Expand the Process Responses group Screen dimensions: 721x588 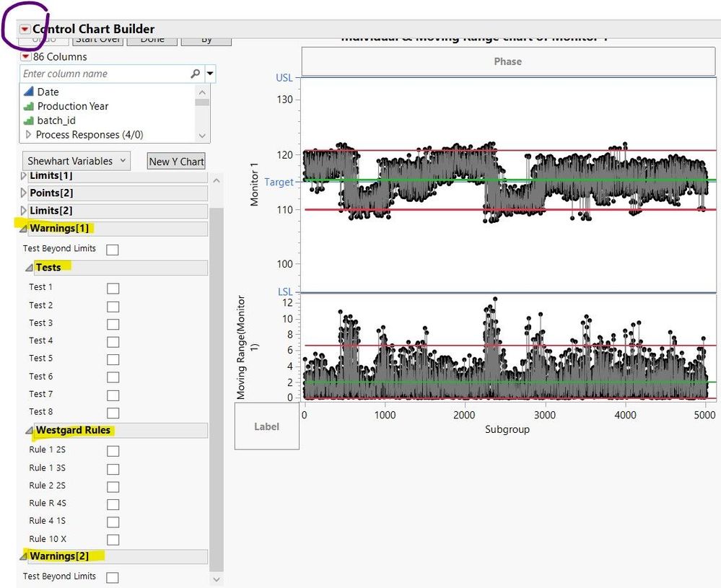(28, 135)
